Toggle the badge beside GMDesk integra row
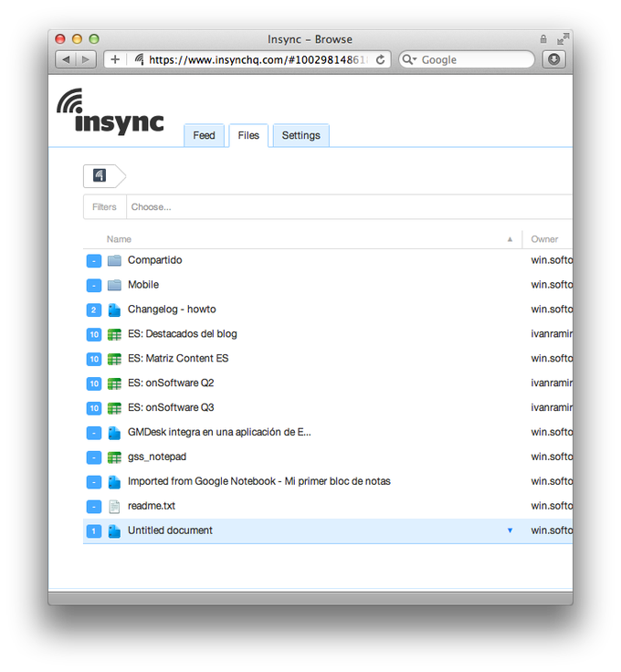The image size is (621, 672). pyautogui.click(x=94, y=433)
